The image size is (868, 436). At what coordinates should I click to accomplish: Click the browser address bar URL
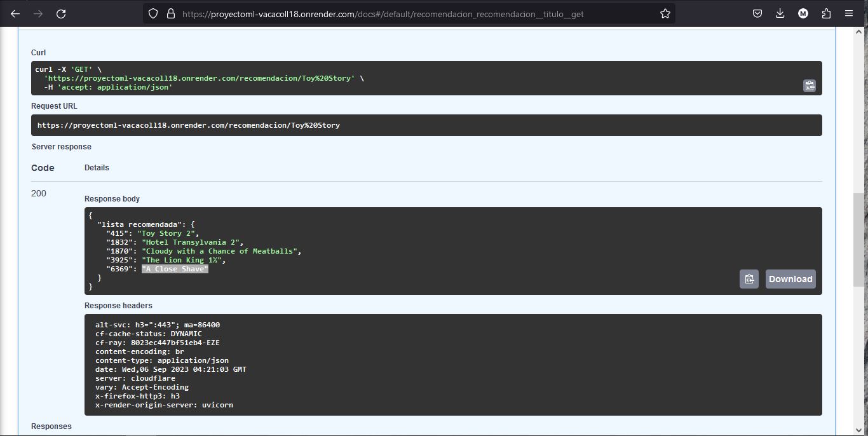[x=383, y=13]
